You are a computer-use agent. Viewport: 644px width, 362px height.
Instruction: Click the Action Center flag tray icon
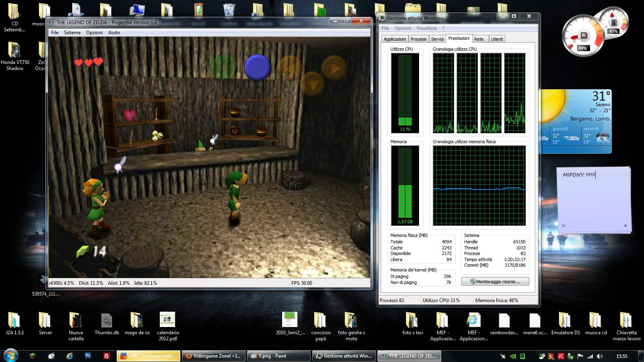pos(580,356)
